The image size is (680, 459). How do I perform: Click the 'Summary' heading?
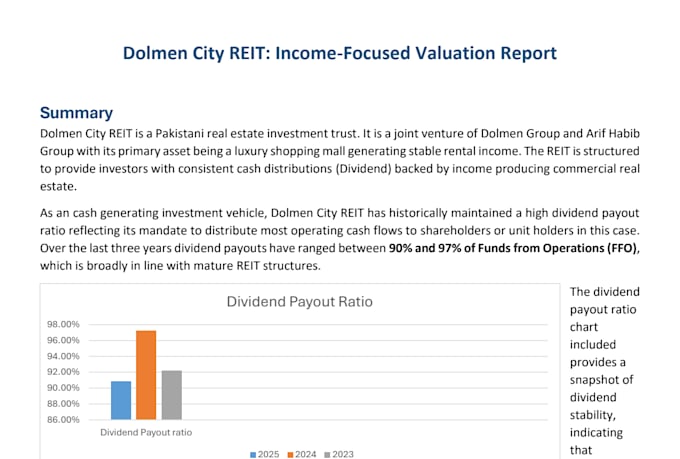point(76,113)
